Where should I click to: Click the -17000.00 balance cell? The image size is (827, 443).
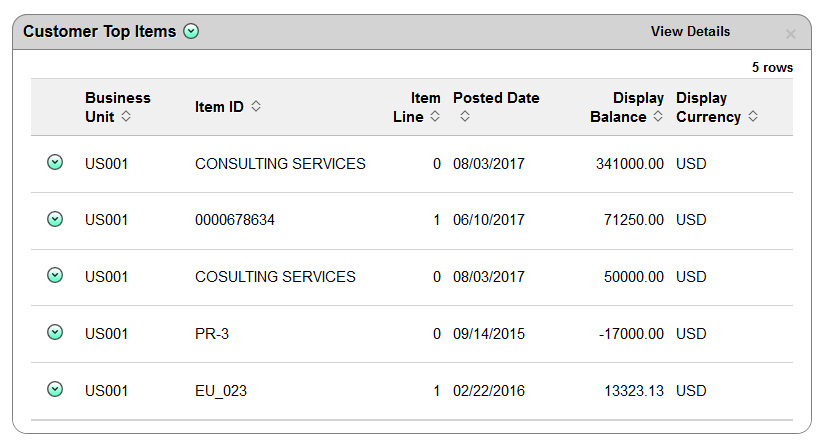pyautogui.click(x=631, y=334)
